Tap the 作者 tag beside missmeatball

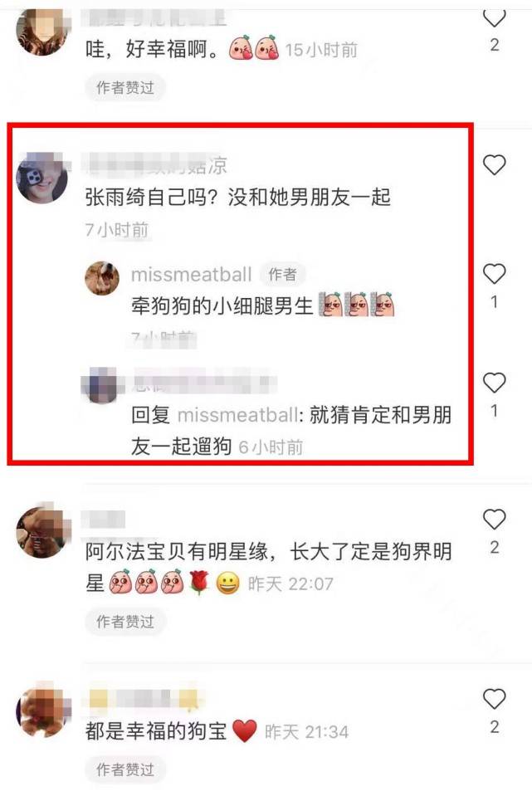pyautogui.click(x=282, y=275)
